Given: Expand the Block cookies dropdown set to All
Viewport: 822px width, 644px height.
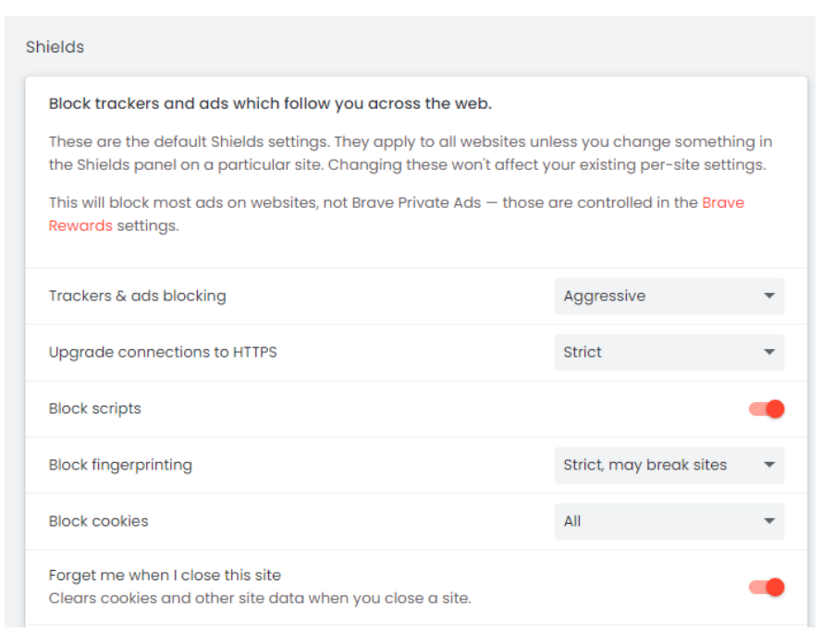Looking at the screenshot, I should [668, 522].
